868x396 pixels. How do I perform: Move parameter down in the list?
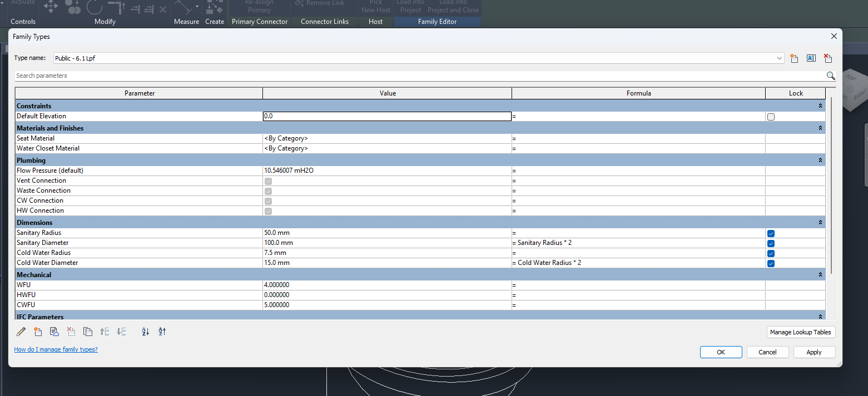[121, 332]
